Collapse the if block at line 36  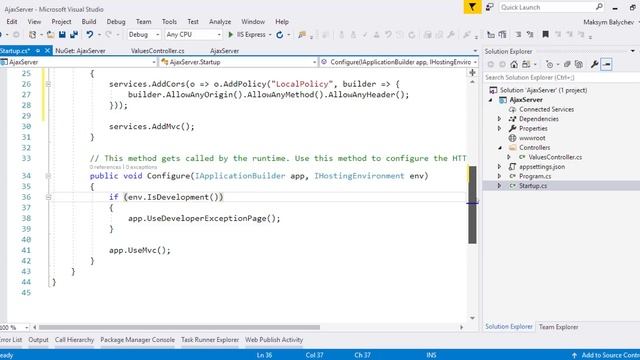(x=48, y=197)
